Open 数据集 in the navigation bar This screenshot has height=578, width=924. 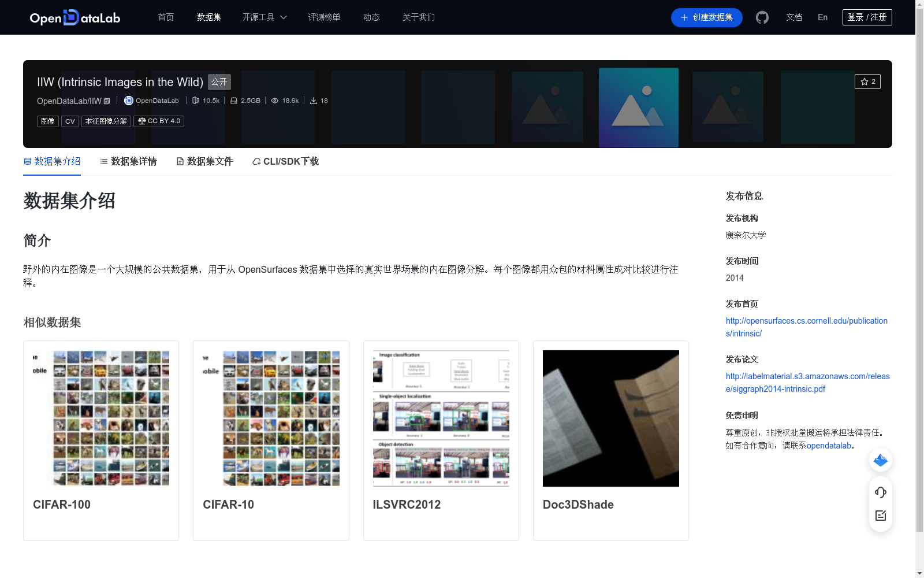click(x=209, y=17)
